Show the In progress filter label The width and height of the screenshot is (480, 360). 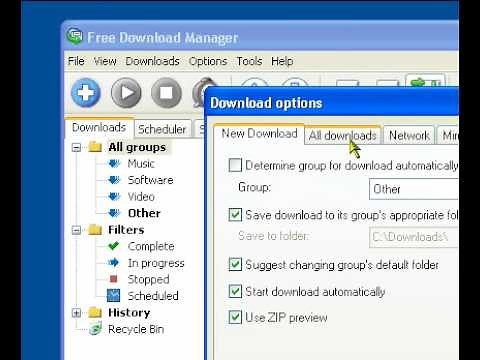[x=156, y=263]
